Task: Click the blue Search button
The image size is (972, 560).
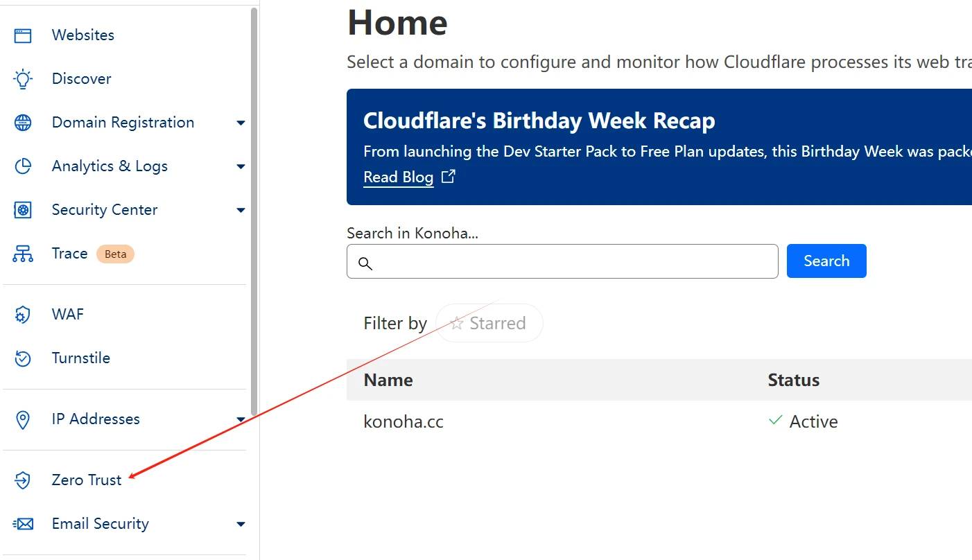Action: click(x=826, y=261)
